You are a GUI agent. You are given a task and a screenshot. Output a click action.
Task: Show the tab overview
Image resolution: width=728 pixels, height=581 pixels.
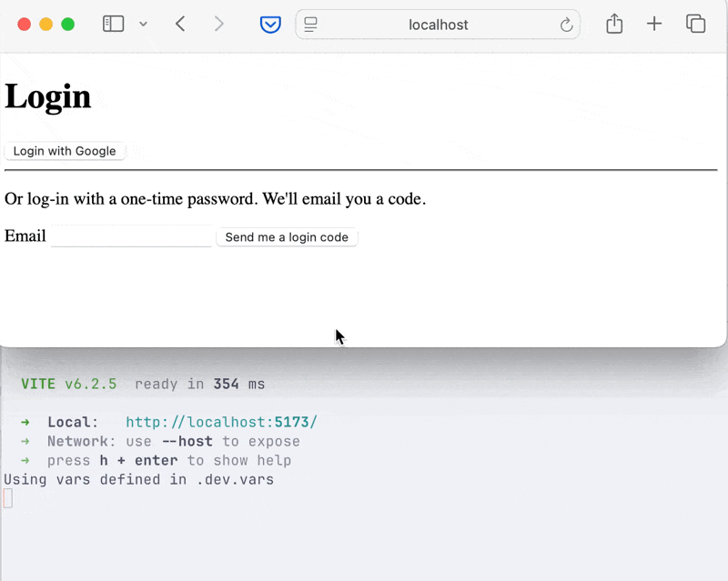[x=695, y=25]
